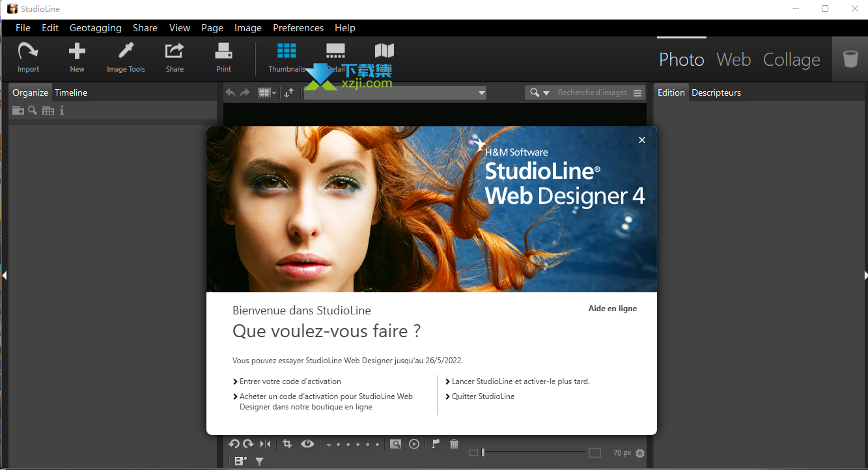The width and height of the screenshot is (868, 470).
Task: Collapse right panel with edge arrow
Action: coord(865,275)
